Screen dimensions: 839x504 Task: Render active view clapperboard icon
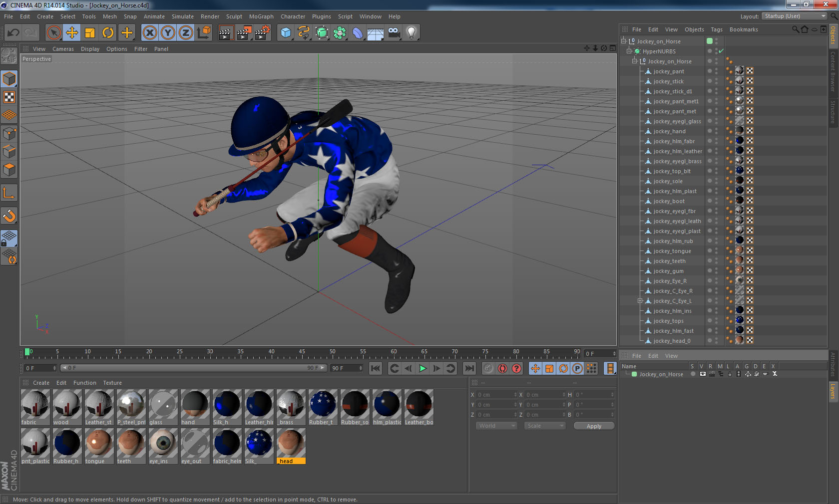coord(226,33)
